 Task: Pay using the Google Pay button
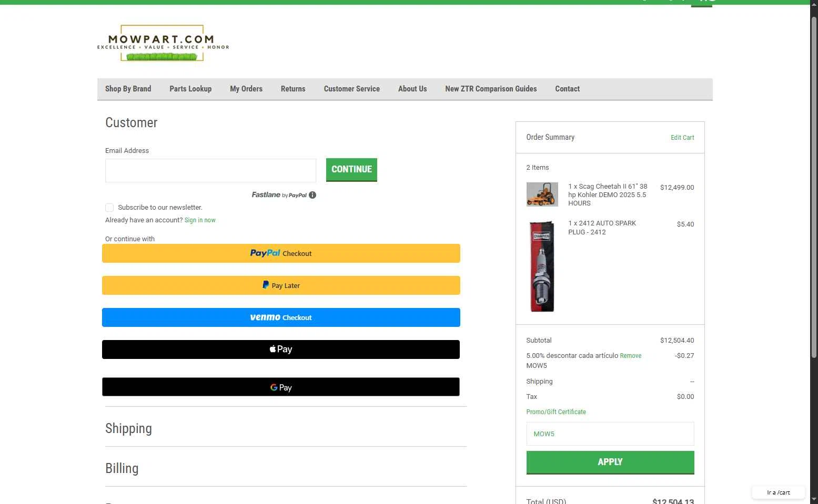pos(281,387)
